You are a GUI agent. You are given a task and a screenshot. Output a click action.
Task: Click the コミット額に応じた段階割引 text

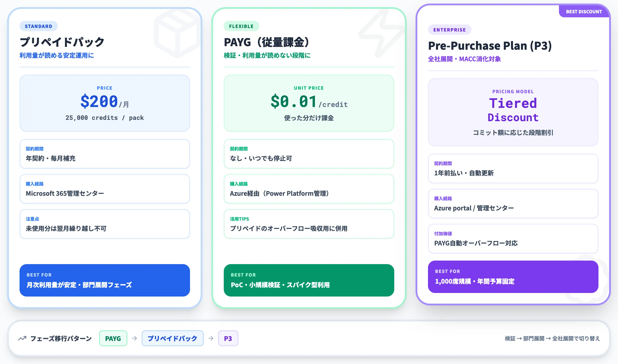(x=513, y=133)
